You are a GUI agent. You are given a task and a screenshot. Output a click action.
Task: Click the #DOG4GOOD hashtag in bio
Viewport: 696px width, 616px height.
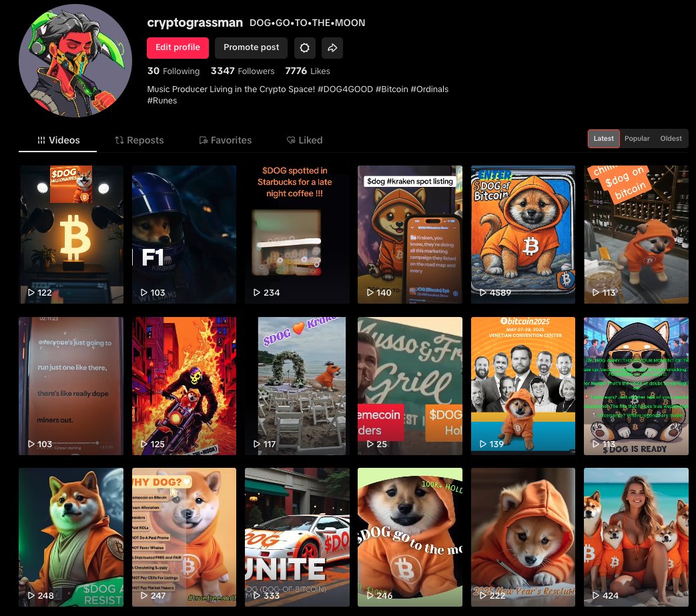point(345,89)
